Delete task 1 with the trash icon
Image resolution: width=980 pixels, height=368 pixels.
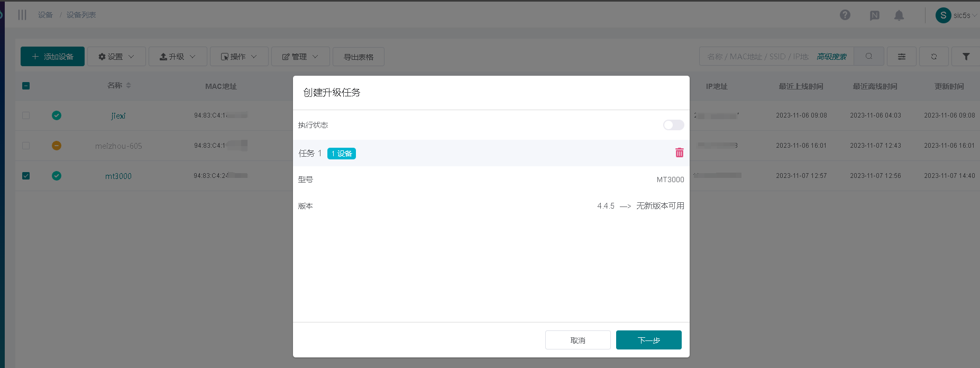(x=679, y=153)
